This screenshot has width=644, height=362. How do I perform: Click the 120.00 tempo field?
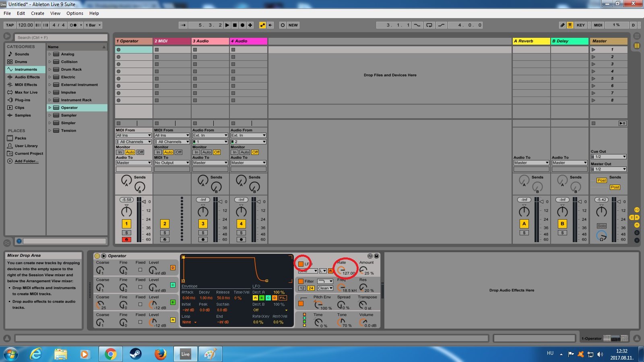point(25,25)
